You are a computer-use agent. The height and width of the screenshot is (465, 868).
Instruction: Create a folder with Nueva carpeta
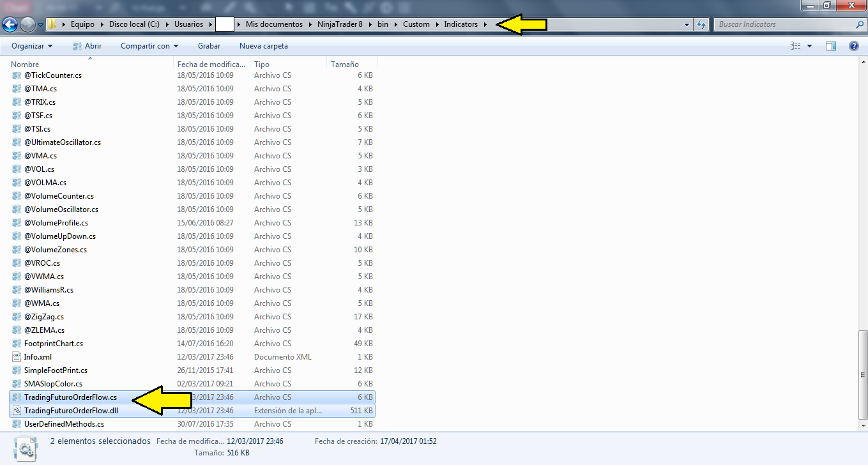[x=263, y=46]
